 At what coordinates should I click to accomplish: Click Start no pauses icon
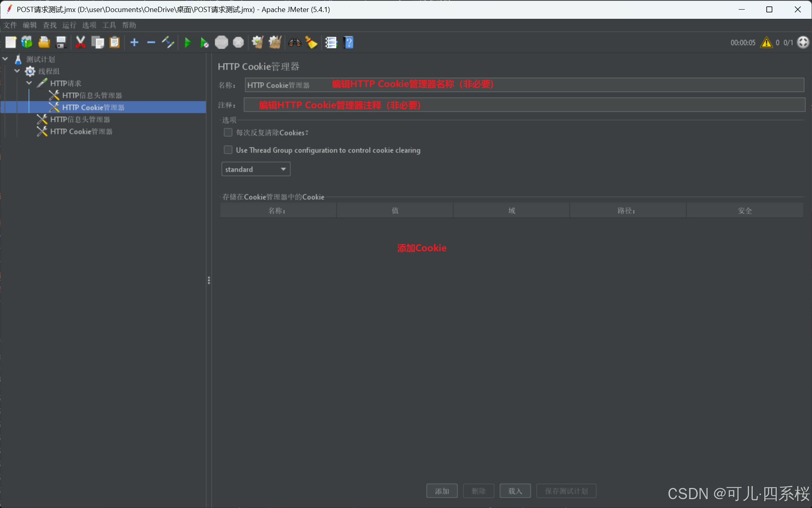coord(204,42)
